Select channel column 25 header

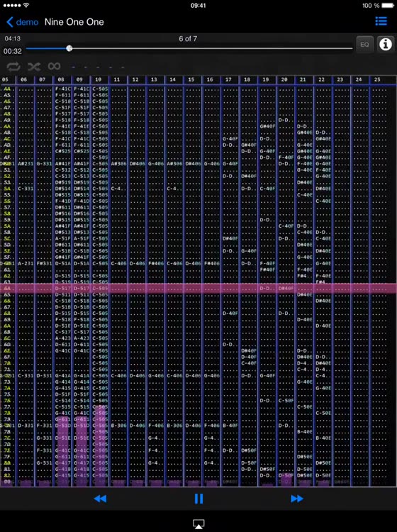pyautogui.click(x=377, y=79)
